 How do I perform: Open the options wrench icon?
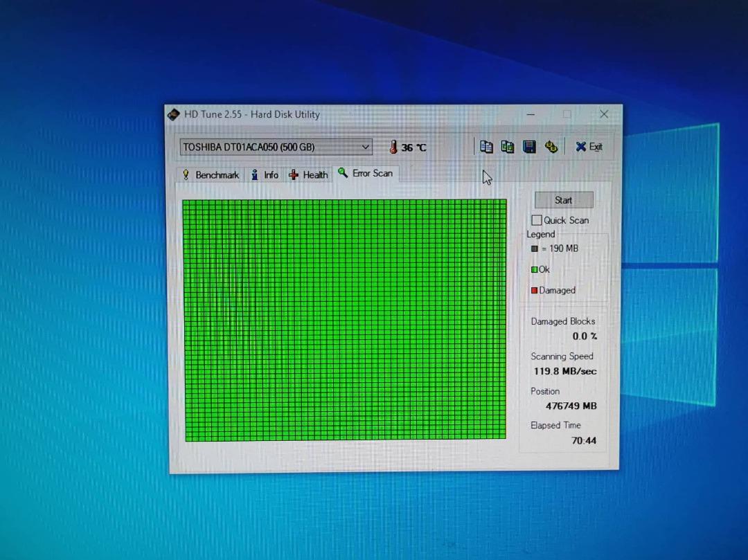point(551,147)
